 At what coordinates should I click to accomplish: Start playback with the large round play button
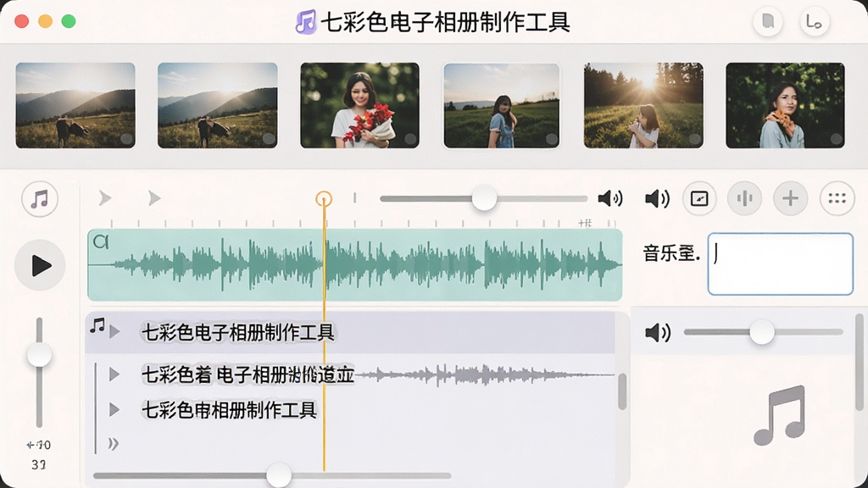(40, 265)
